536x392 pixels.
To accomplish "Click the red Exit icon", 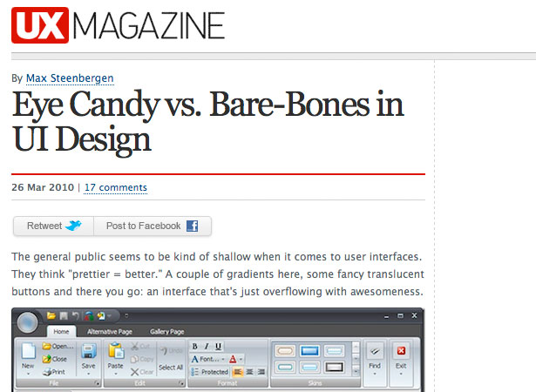I will tap(401, 351).
